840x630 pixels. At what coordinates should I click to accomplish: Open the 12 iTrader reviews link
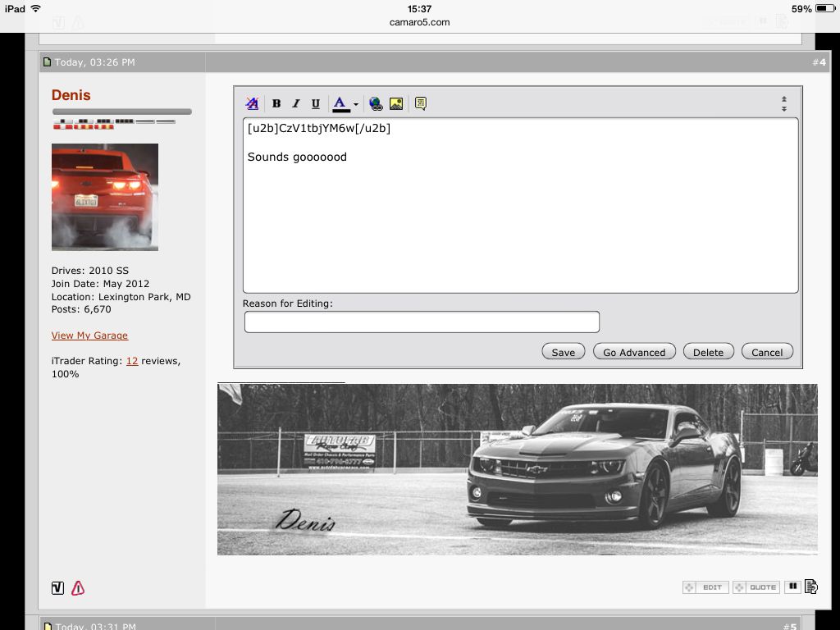(131, 361)
